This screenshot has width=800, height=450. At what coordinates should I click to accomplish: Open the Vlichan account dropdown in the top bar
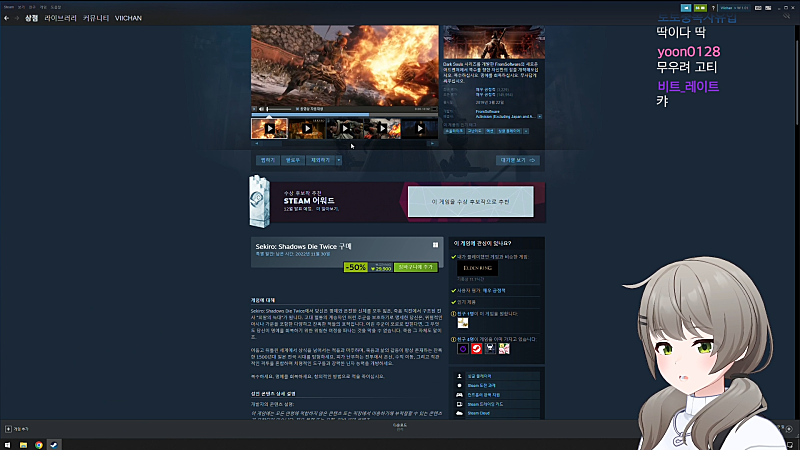734,8
